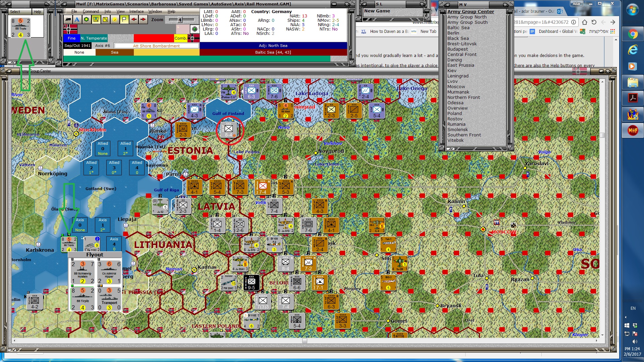This screenshot has width=644, height=362.
Task: Choose Baltic Sea in the M V list
Action: coord(458,28)
